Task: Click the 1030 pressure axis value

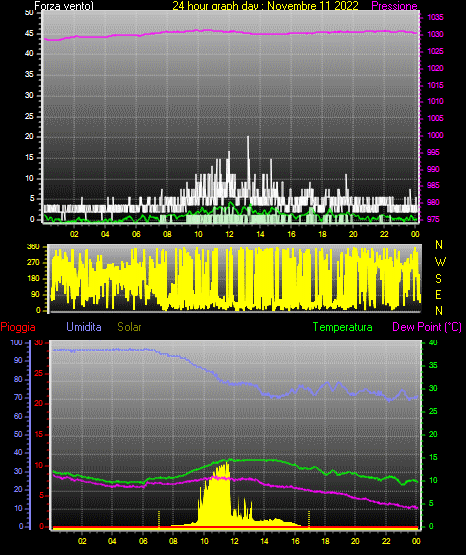Action: coord(435,34)
